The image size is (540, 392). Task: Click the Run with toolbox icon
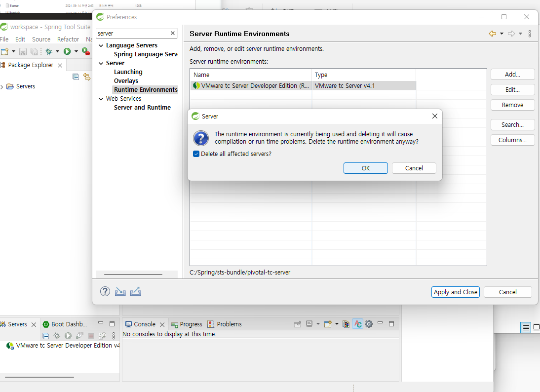click(x=86, y=52)
